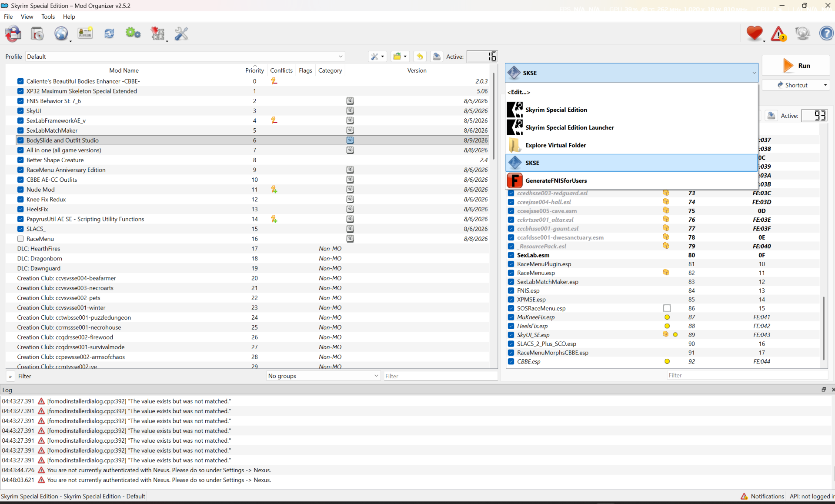
Task: Click the flag icon on RaceMenu.esp row
Action: click(666, 273)
